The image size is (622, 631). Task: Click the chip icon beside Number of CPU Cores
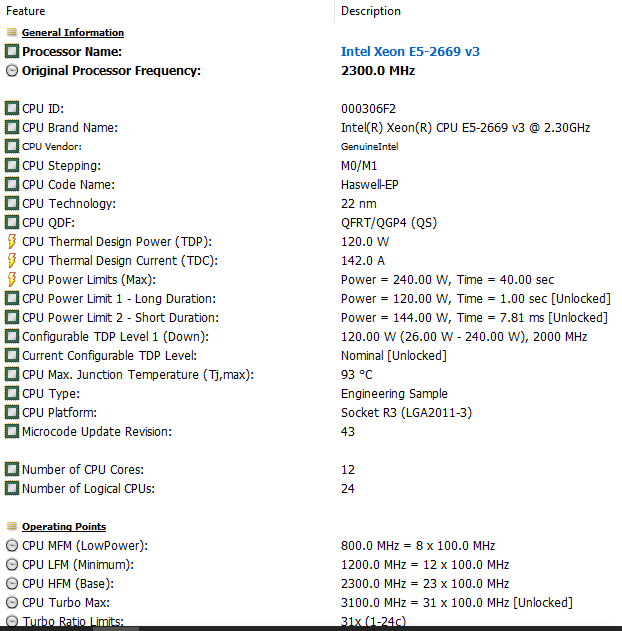12,469
